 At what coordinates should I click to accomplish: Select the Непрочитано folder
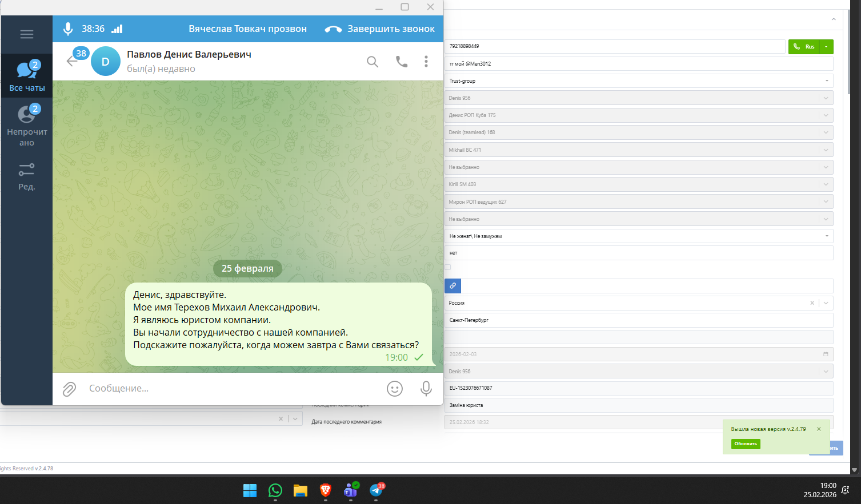click(27, 125)
